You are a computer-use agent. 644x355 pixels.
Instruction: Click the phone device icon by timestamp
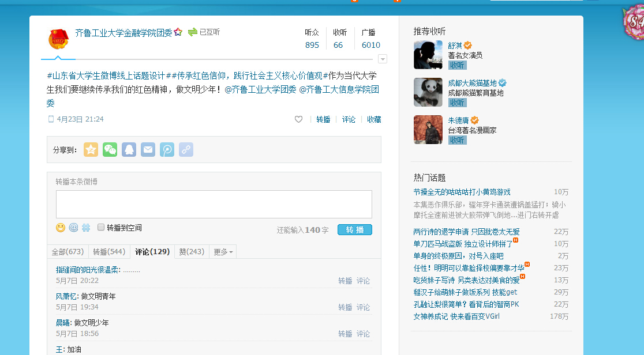click(x=51, y=119)
